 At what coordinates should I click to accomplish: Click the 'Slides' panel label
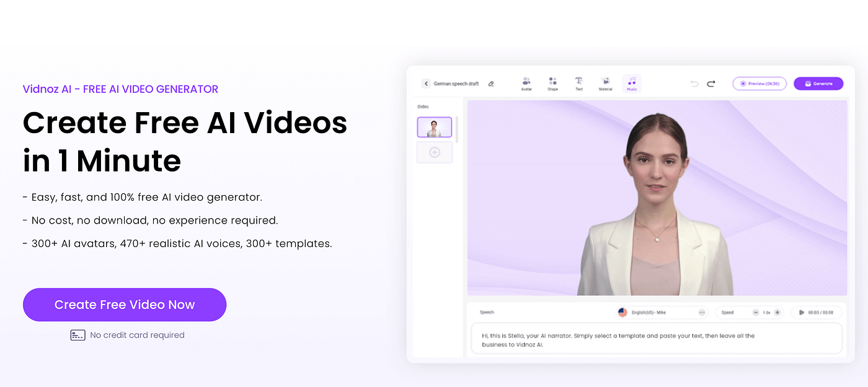point(423,107)
